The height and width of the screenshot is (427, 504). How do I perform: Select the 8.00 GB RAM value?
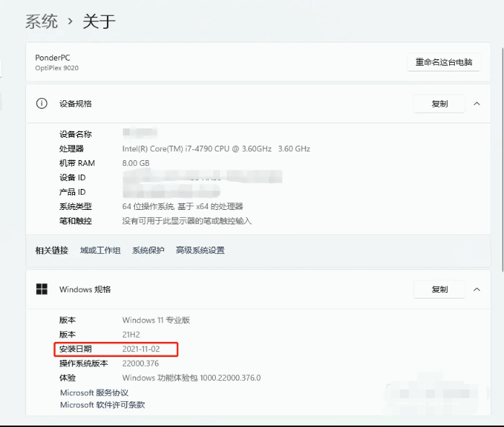(136, 163)
